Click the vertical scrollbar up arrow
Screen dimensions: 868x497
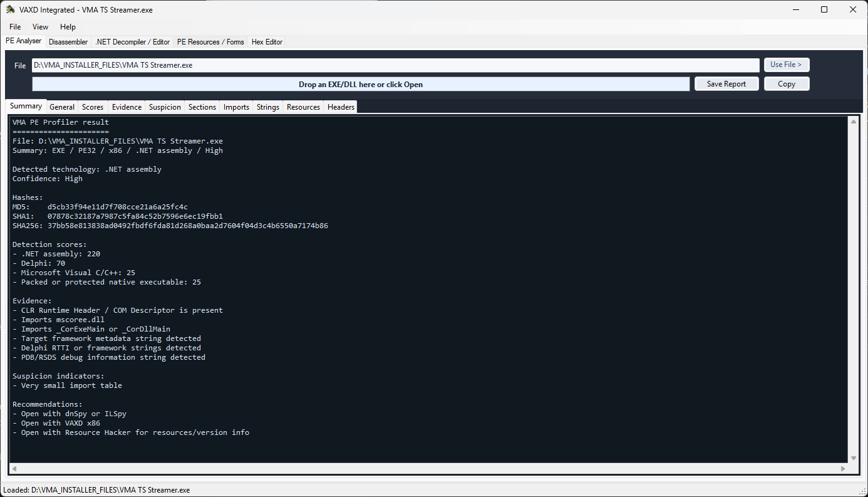coord(853,122)
